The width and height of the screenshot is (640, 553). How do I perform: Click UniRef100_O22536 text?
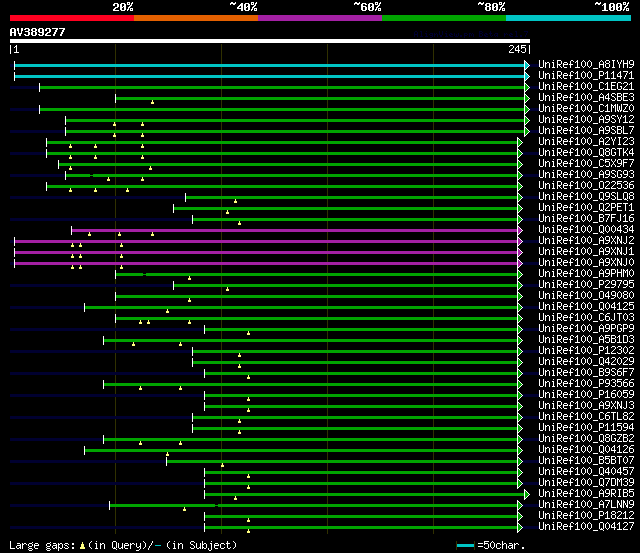pos(586,186)
